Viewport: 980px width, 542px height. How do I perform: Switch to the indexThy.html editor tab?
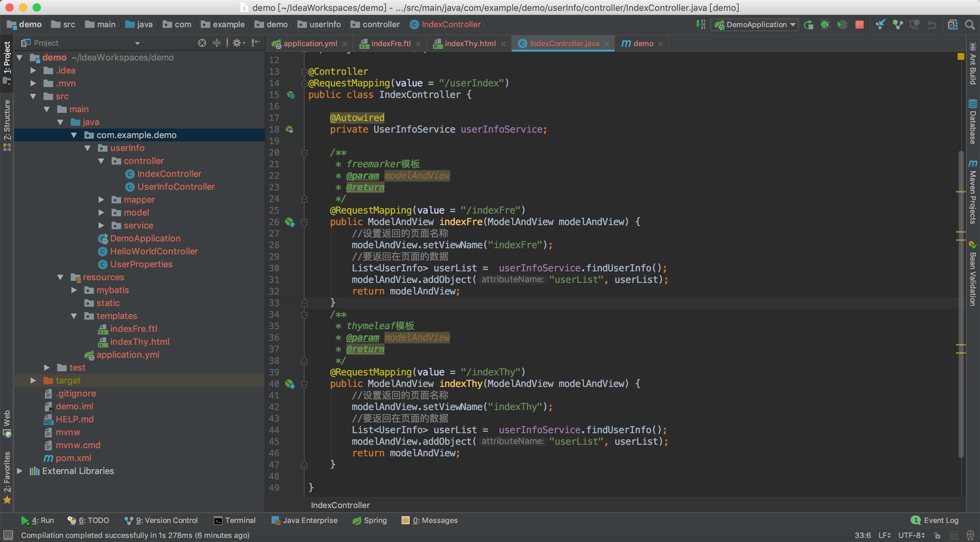(x=470, y=44)
